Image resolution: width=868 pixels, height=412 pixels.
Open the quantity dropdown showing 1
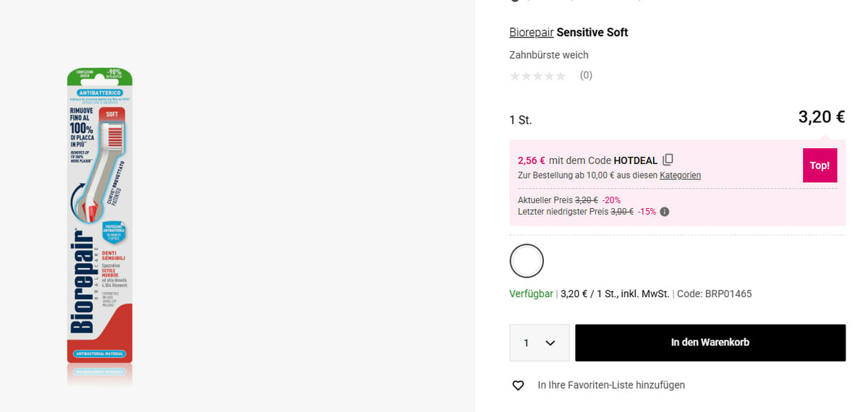(539, 343)
